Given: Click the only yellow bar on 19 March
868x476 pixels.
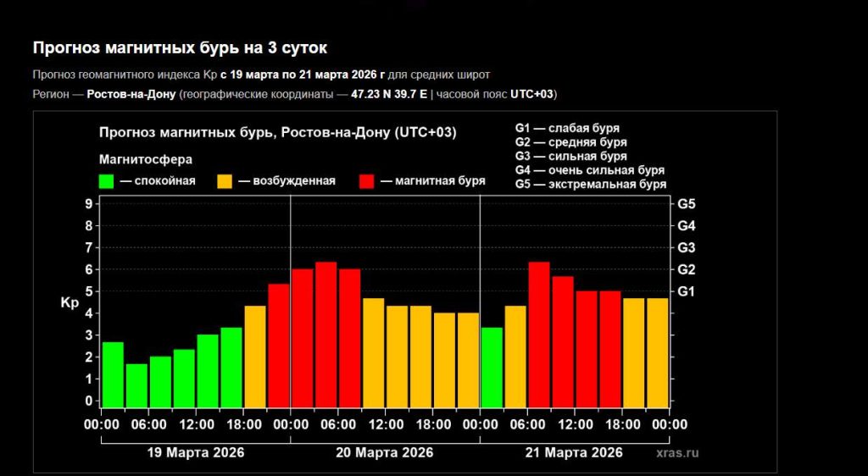Looking at the screenshot, I should [x=255, y=357].
